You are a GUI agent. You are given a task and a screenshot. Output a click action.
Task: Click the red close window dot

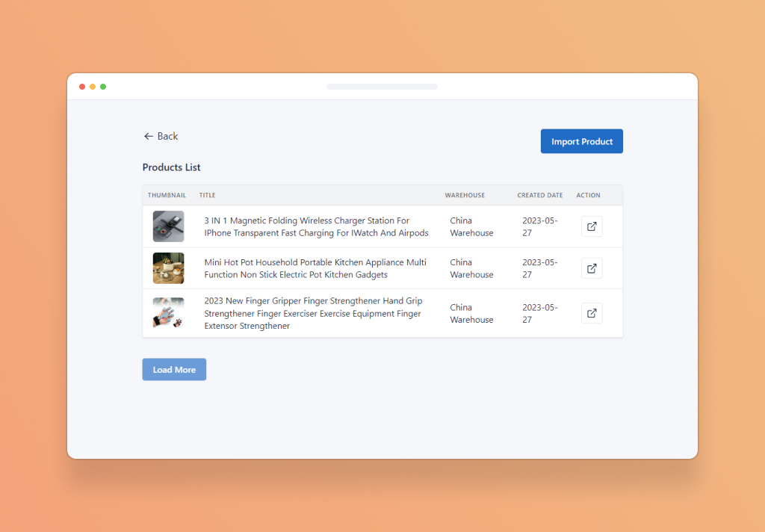coord(82,87)
